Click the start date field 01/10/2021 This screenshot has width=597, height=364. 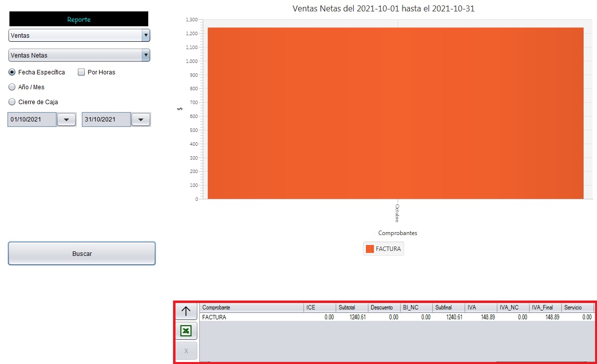32,120
